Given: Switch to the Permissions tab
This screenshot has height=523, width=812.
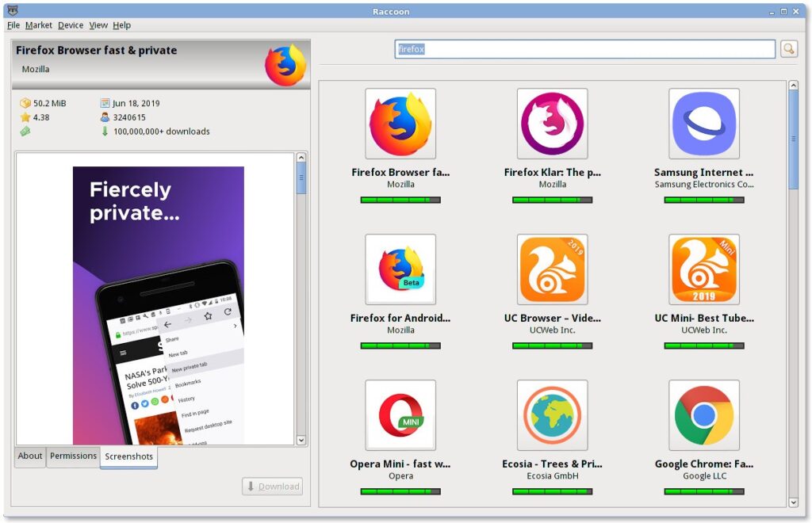Looking at the screenshot, I should 73,456.
